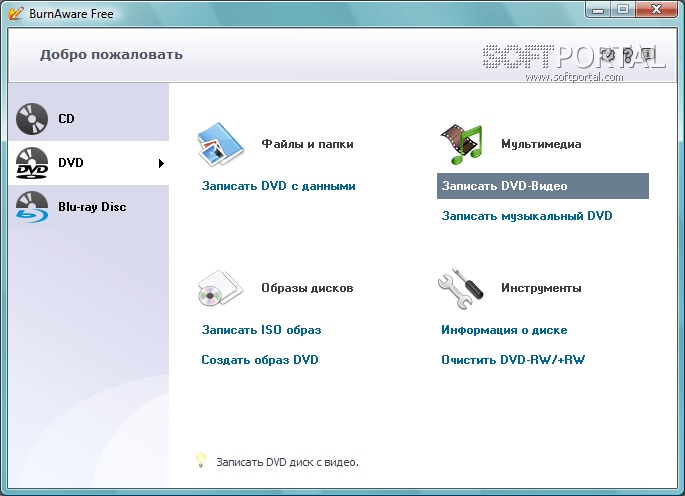Click the DVD logo disc icon
The width and height of the screenshot is (685, 496).
32,163
